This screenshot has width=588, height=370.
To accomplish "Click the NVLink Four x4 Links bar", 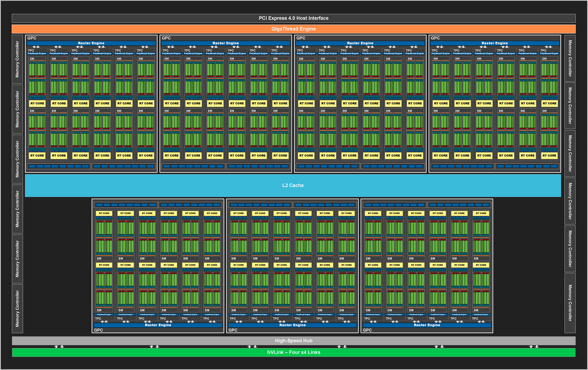I will 294,352.
